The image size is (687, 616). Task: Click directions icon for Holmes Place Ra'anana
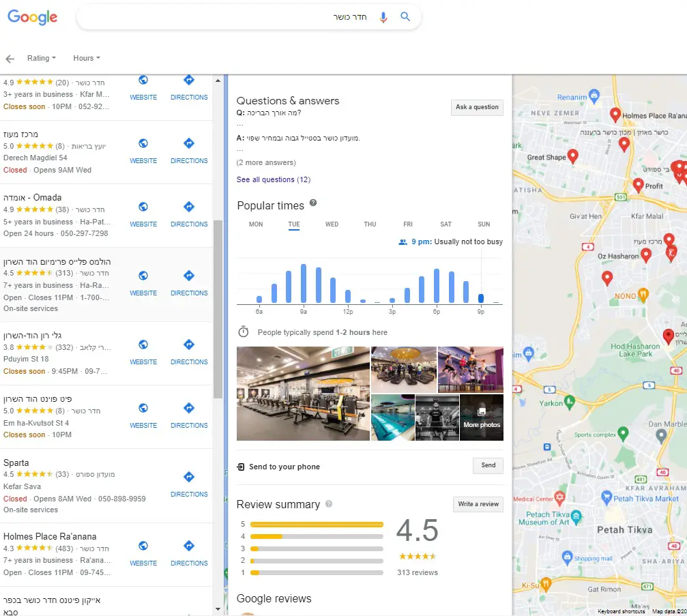click(x=189, y=546)
